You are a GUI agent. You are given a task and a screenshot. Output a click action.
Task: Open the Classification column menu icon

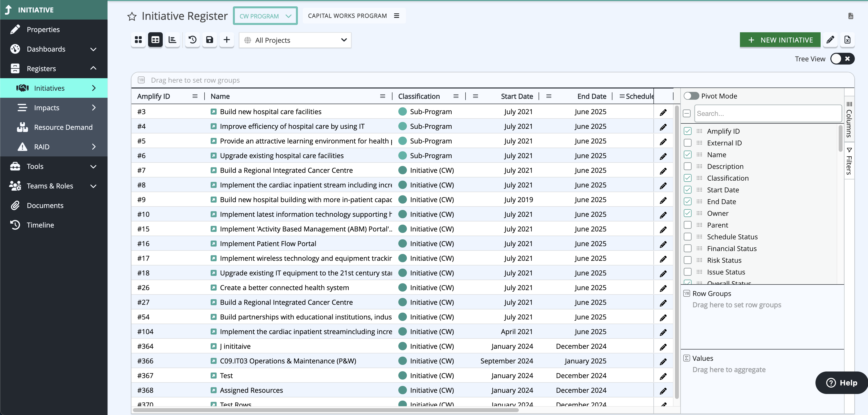coord(456,96)
